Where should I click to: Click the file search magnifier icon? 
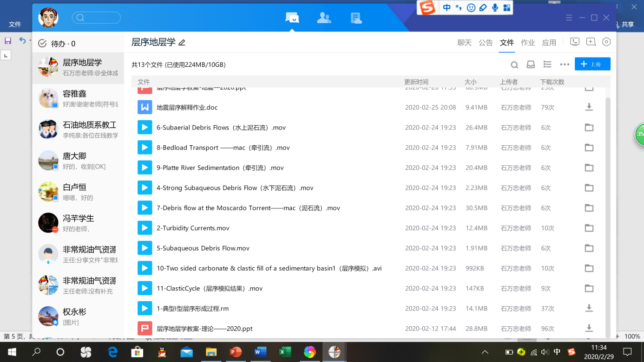pos(514,65)
